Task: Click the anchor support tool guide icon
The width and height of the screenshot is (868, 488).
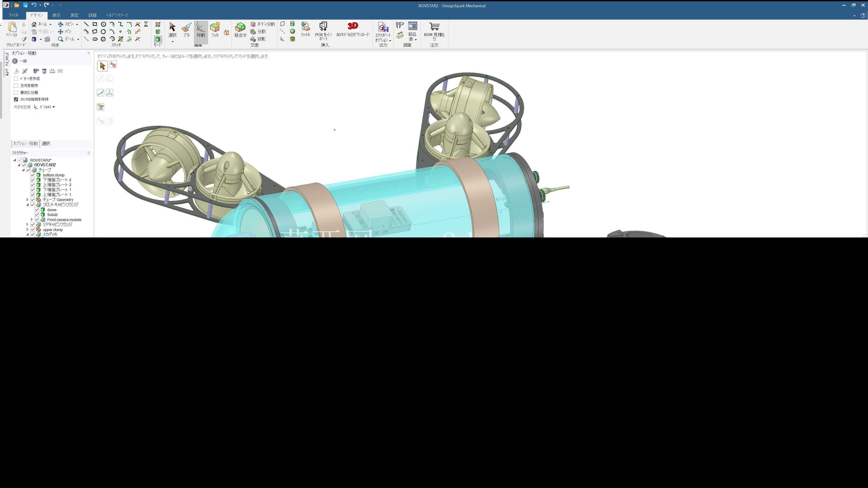Action: [x=100, y=107]
